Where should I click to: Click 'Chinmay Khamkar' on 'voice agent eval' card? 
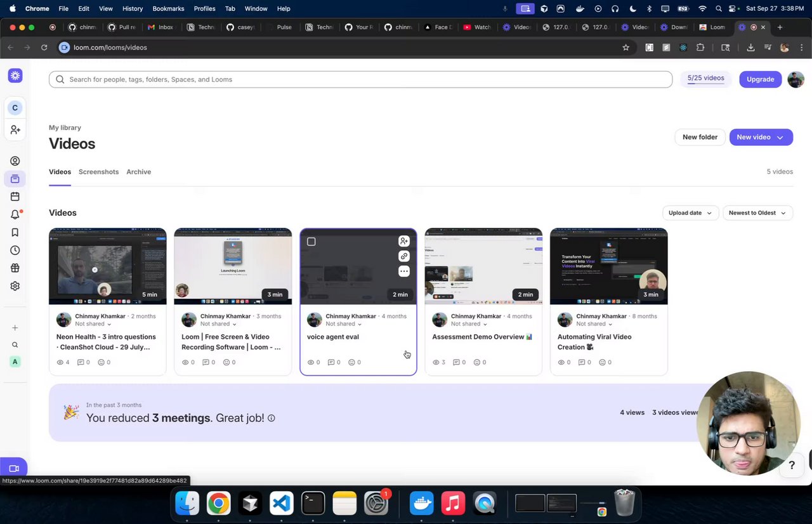[351, 317]
